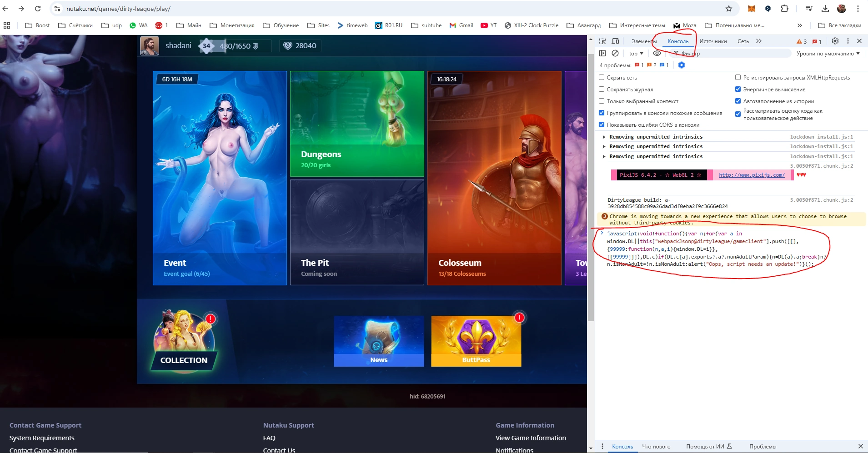This screenshot has height=453, width=868.
Task: Show the console sidebar panel icon
Action: point(602,53)
